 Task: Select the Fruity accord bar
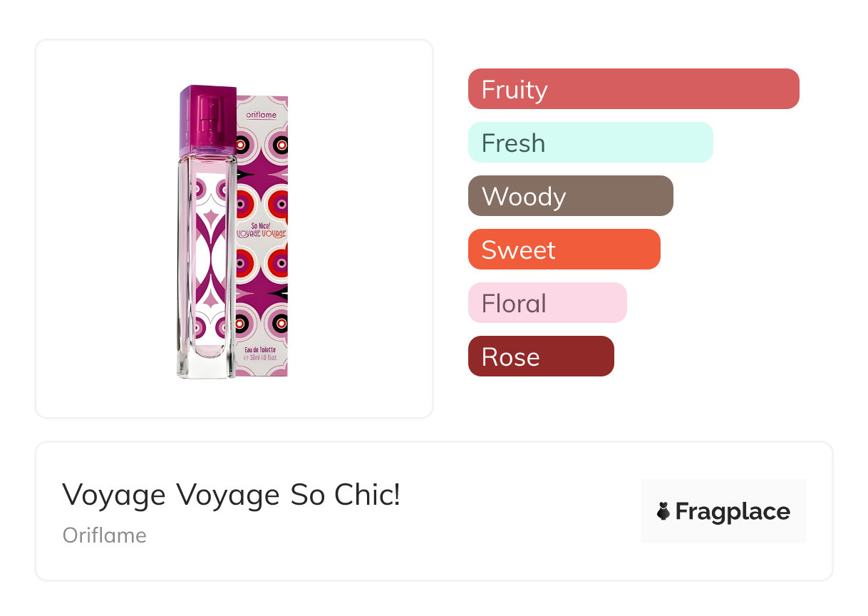(633, 89)
